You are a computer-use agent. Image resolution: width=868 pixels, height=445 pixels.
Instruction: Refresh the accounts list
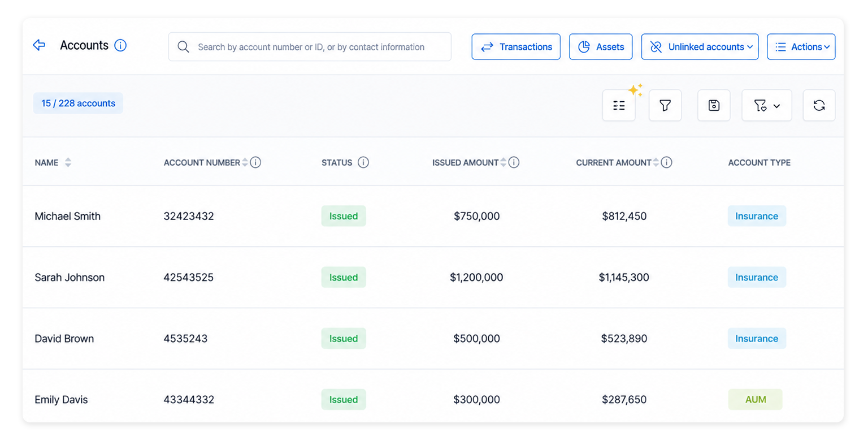819,105
